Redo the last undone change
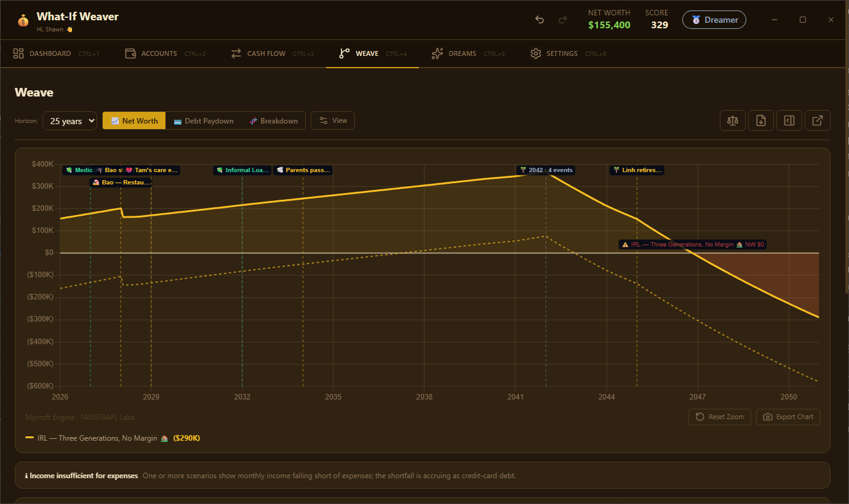This screenshot has height=504, width=849. coord(562,20)
